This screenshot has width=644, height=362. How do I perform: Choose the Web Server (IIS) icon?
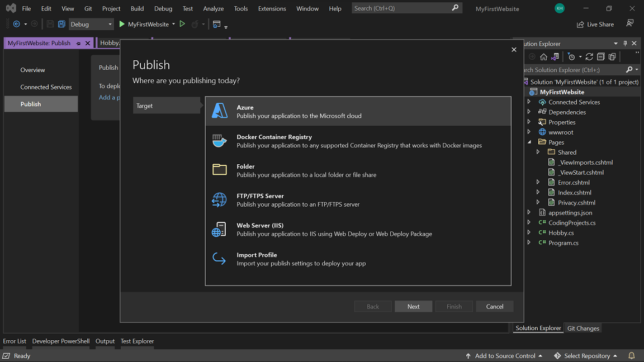[219, 230]
